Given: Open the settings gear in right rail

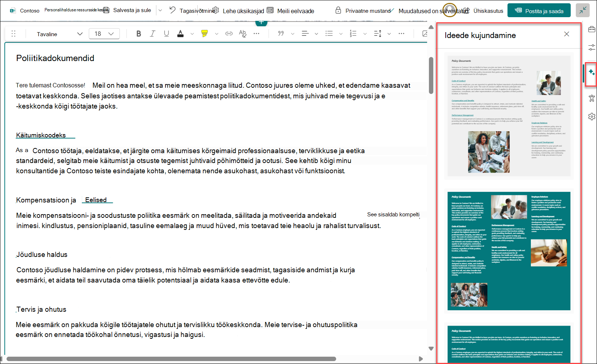Looking at the screenshot, I should click(592, 117).
